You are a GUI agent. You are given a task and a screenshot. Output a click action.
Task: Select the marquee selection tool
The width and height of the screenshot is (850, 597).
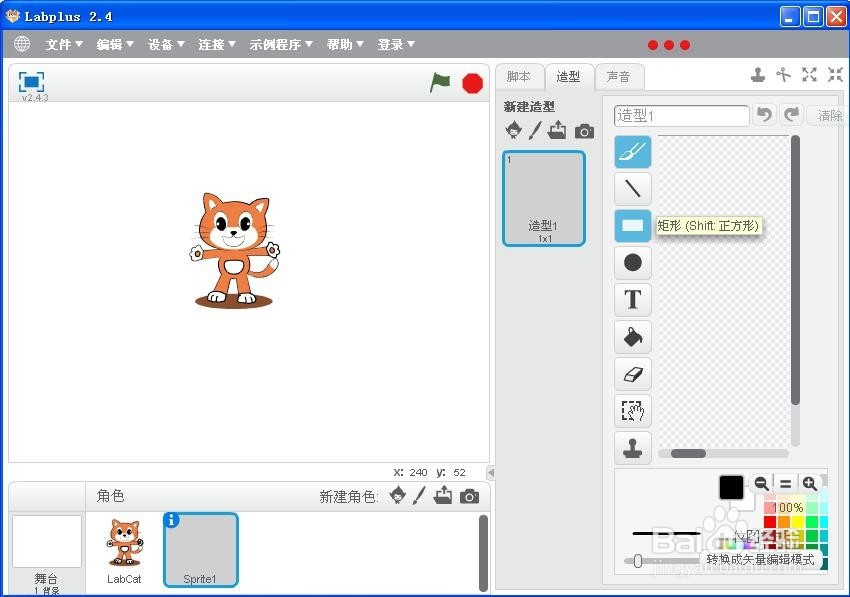click(x=633, y=410)
